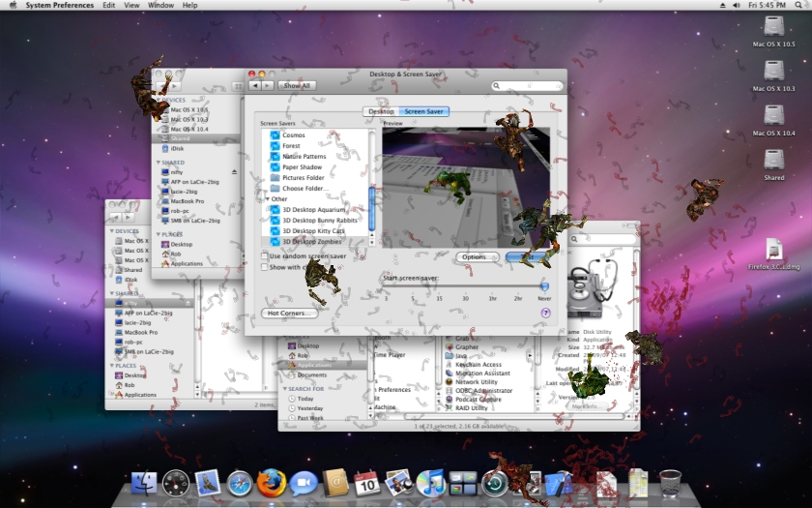
Task: Select the Screen Saver tab
Action: (423, 111)
